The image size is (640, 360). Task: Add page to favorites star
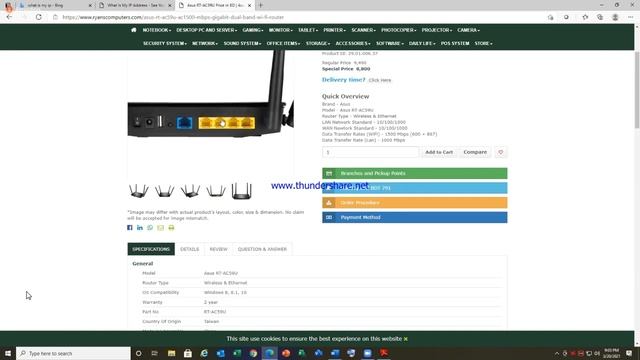tap(585, 17)
